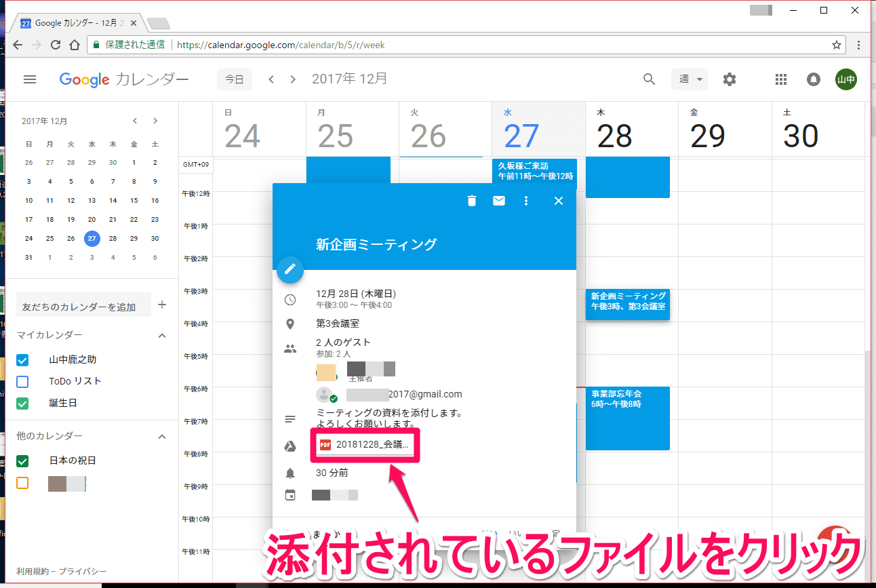This screenshot has height=588, width=876.
Task: Open 事業部忘年会 event on Thursday
Action: click(x=628, y=418)
